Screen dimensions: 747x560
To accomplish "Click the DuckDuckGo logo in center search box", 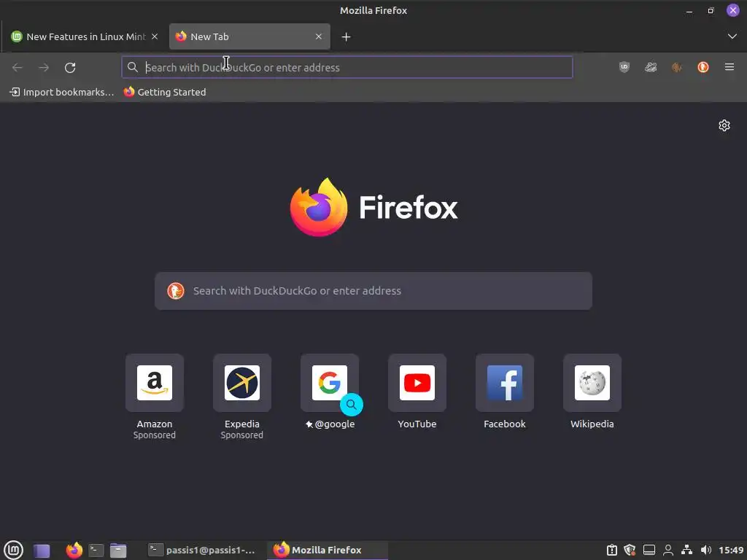I will pyautogui.click(x=176, y=291).
